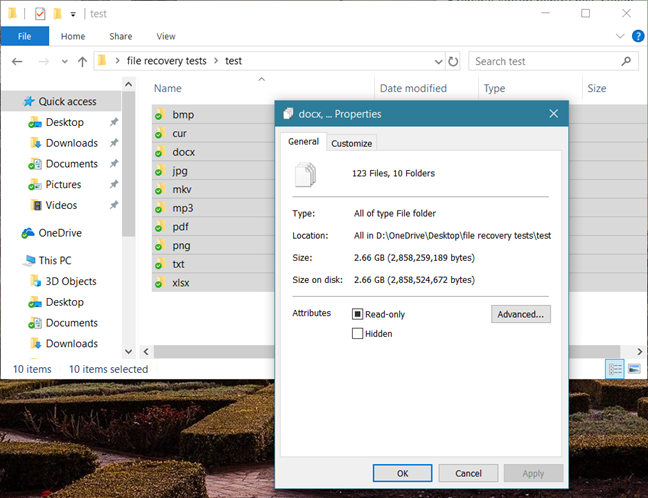Image resolution: width=648 pixels, height=498 pixels.
Task: Confirm Properties dialog with OK
Action: 403,473
